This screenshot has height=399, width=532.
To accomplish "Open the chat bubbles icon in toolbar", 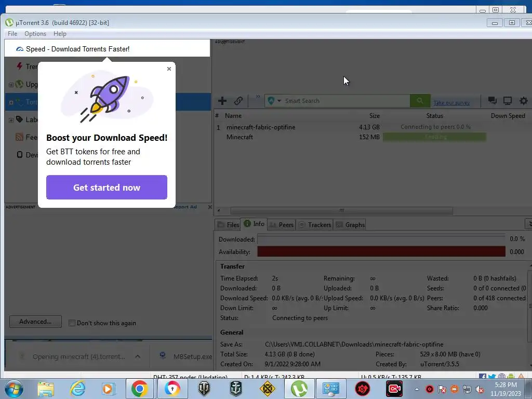I will pyautogui.click(x=492, y=100).
